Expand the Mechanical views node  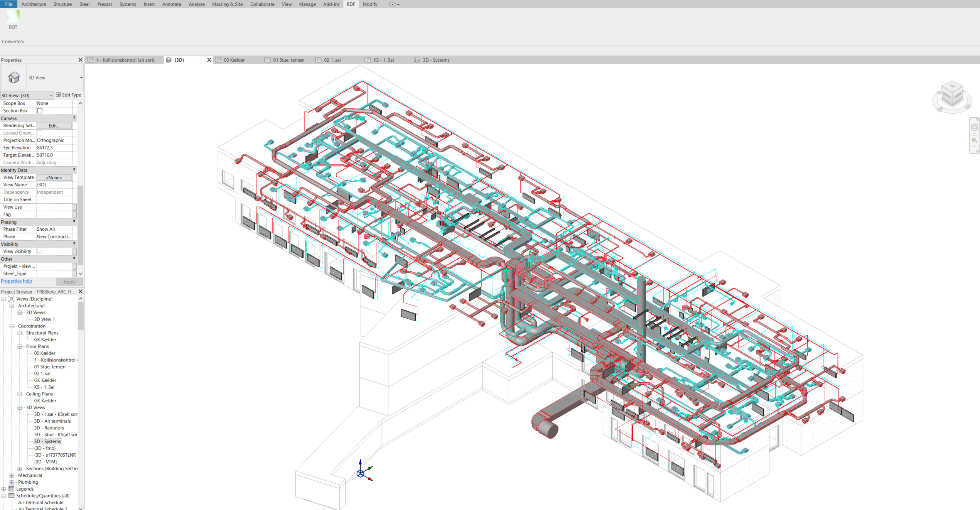(12, 475)
